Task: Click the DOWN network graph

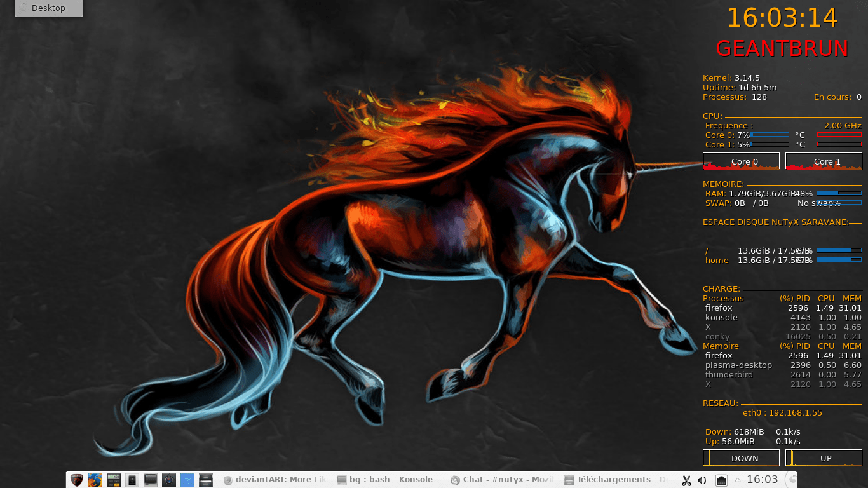Action: tap(741, 458)
